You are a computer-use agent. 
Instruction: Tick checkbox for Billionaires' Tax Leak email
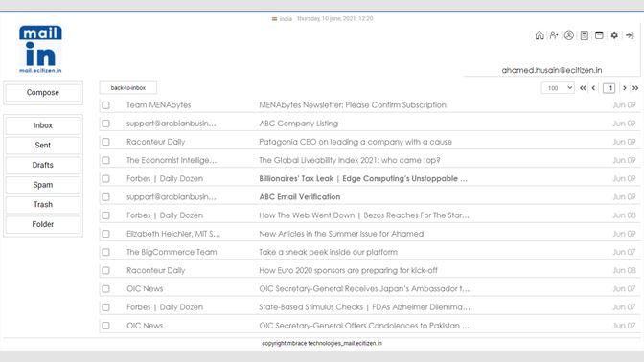(106, 178)
